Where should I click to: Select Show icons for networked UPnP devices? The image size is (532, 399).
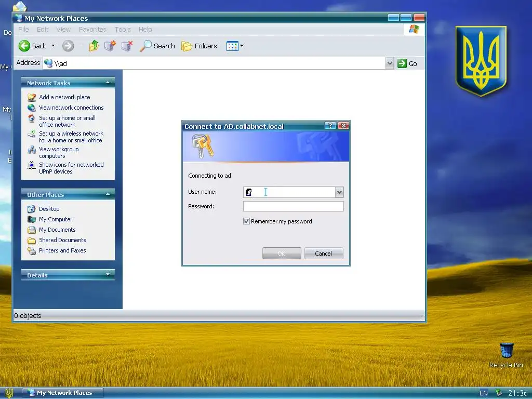coord(71,168)
